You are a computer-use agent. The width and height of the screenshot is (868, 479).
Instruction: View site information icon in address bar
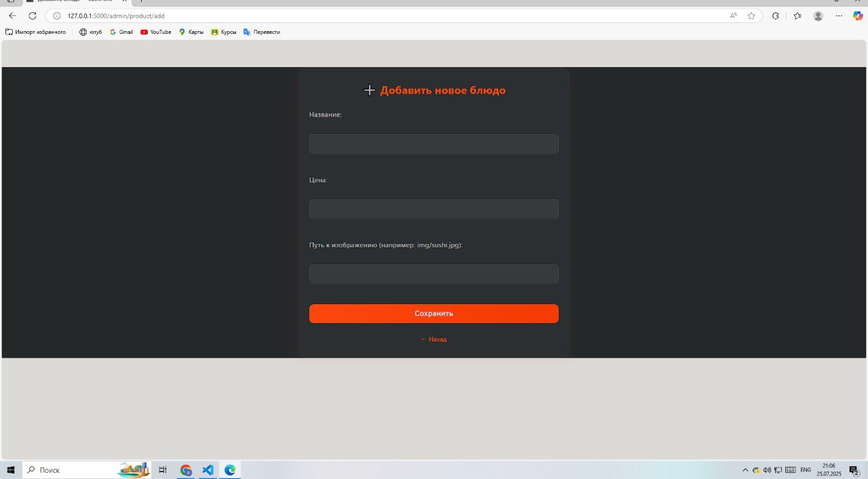(57, 16)
